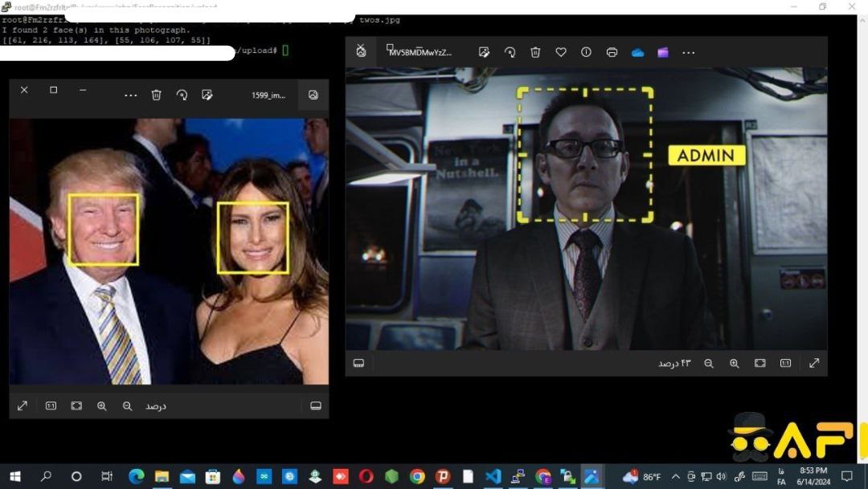Toggle fullscreen view of twos.jpg
Viewport: 868px width, 489px height.
[814, 363]
